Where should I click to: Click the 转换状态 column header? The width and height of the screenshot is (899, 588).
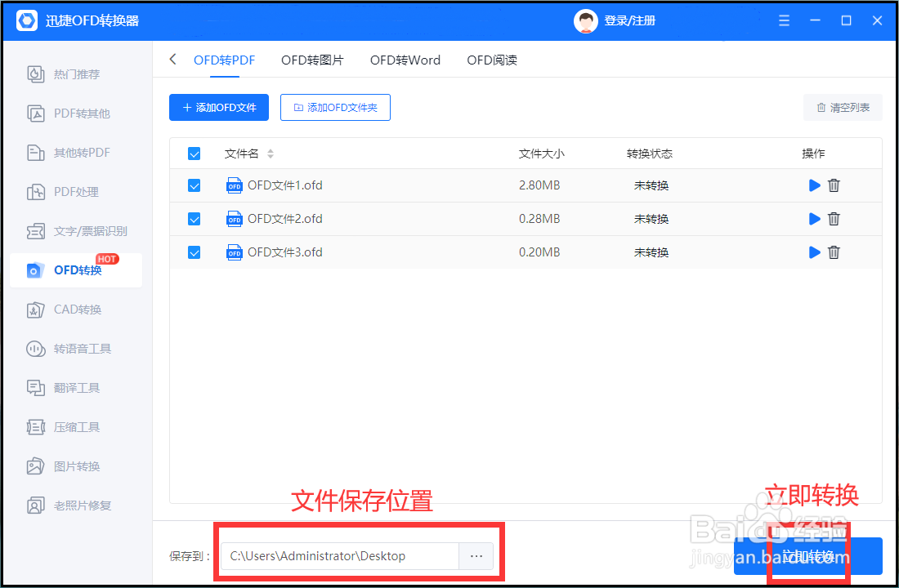pos(650,154)
